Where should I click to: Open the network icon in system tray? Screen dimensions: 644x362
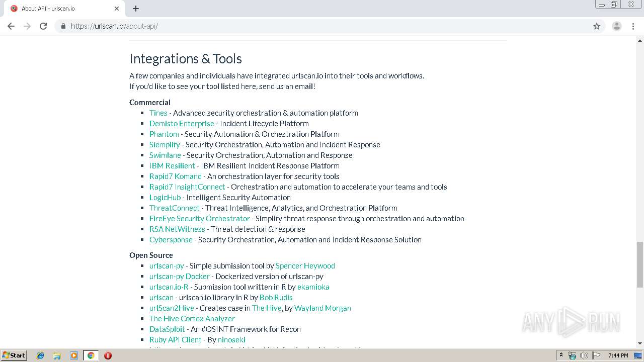(x=572, y=355)
